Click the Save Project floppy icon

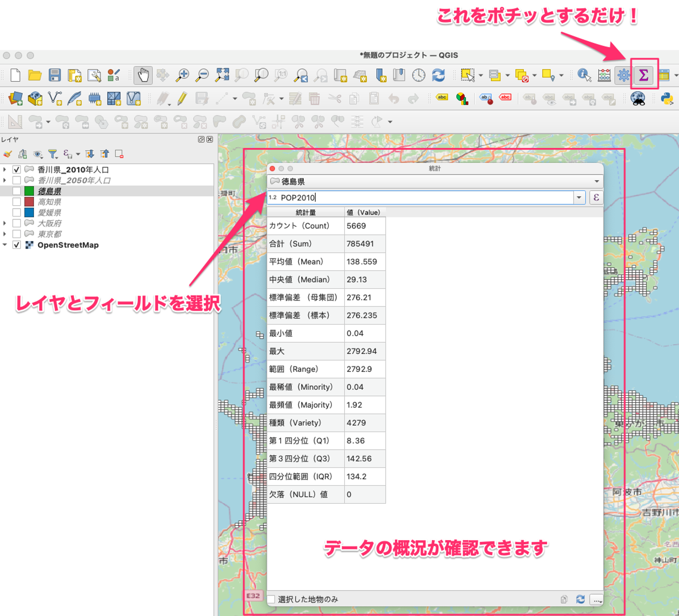tap(55, 75)
